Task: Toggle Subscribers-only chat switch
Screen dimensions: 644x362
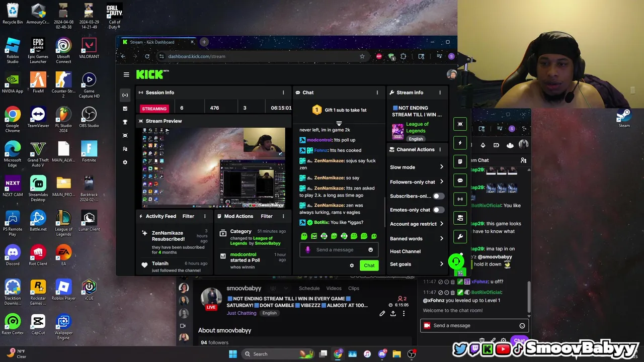Action: (x=438, y=196)
